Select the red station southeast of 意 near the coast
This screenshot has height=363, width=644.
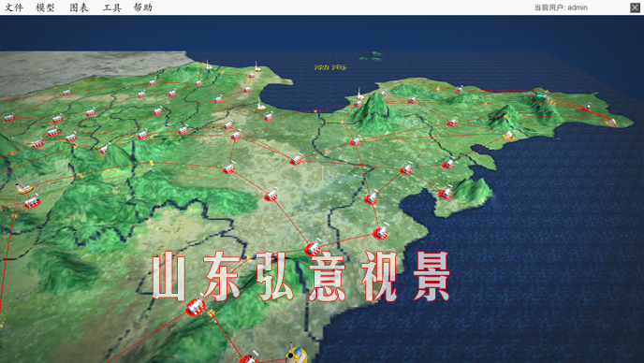[x=380, y=232]
